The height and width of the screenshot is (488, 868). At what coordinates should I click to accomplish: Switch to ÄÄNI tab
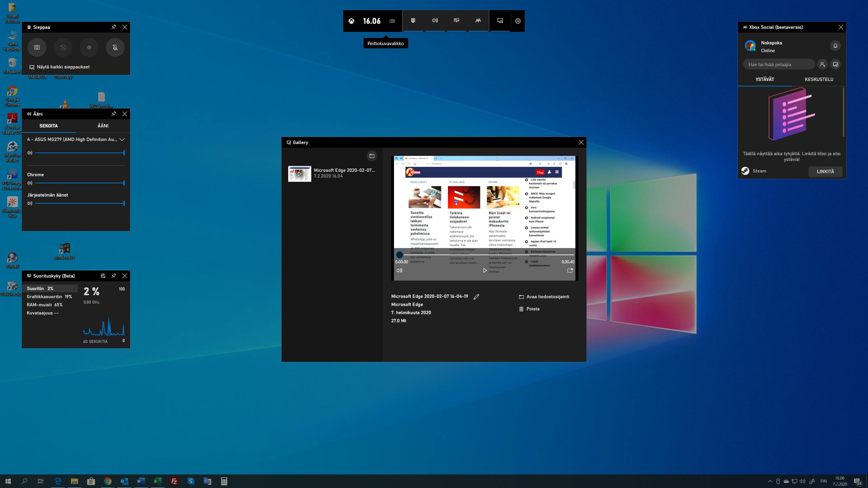click(103, 126)
